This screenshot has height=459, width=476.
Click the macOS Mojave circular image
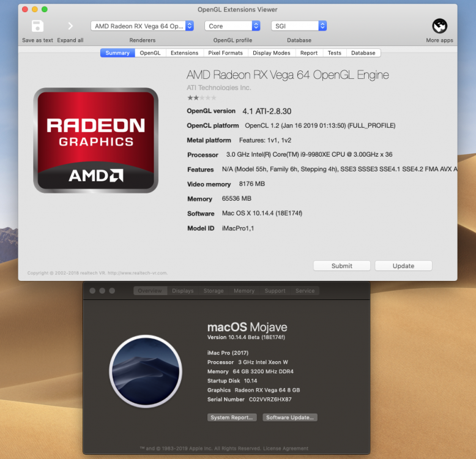(x=146, y=371)
